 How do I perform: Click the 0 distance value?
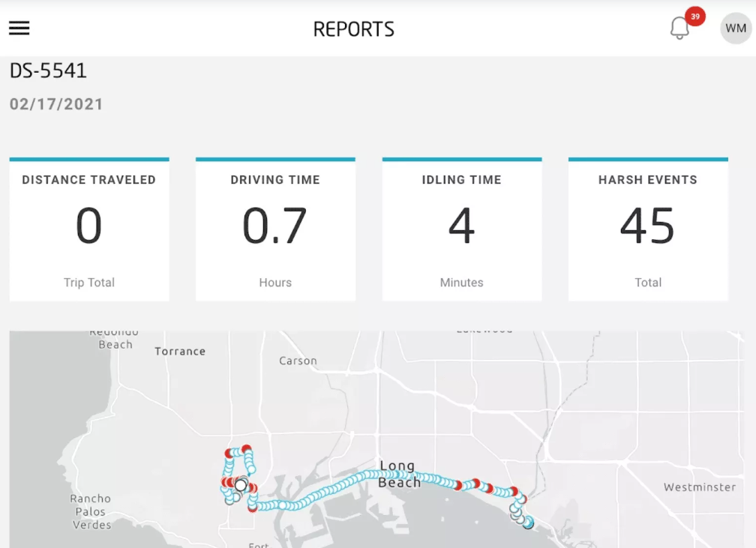click(89, 225)
